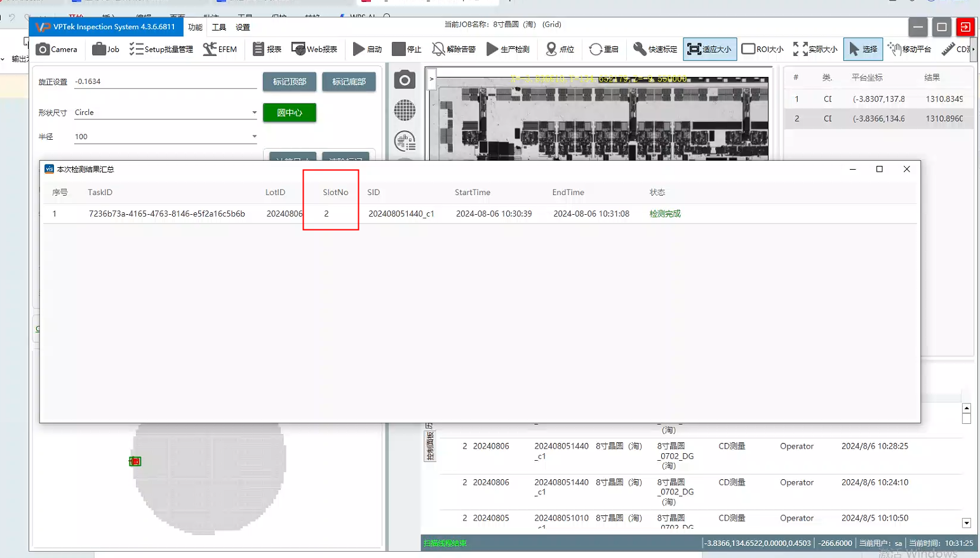Click the TaskID column header in summary dialog
The width and height of the screenshot is (980, 558).
point(100,192)
